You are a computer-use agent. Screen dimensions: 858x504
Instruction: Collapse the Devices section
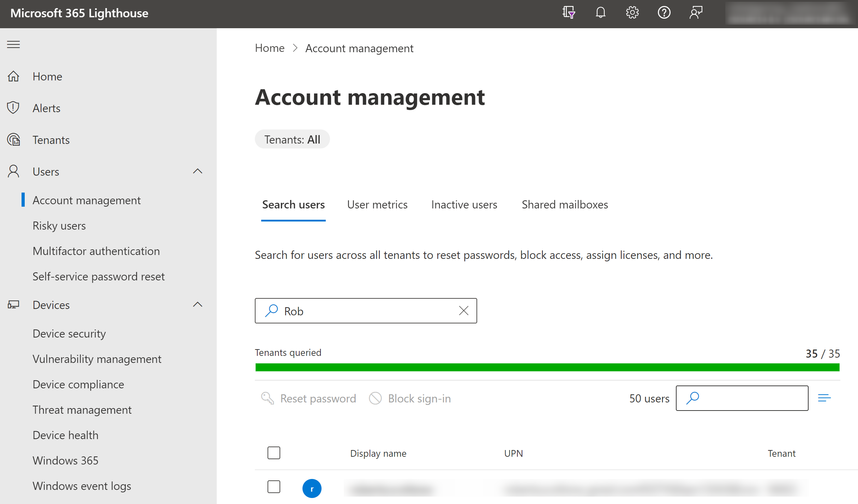click(x=198, y=305)
